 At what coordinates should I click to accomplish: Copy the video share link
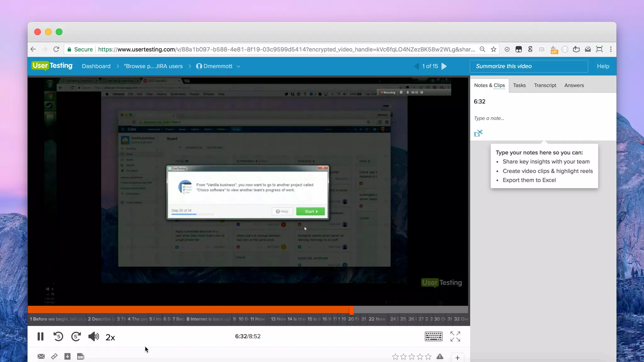point(54,356)
